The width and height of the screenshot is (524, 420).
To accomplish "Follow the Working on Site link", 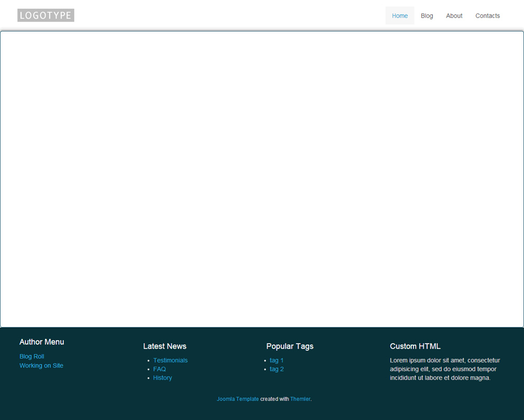I will click(x=41, y=366).
